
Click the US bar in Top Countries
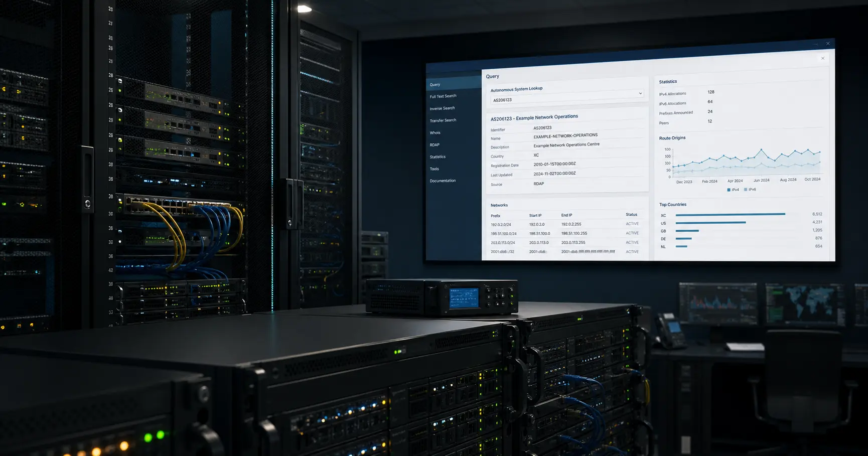coord(710,222)
